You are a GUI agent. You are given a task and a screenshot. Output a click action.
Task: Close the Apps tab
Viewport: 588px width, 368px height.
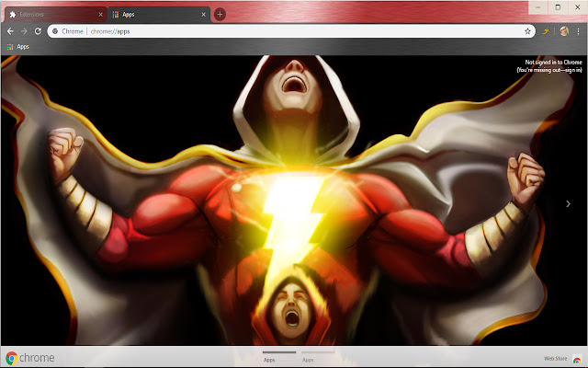(204, 15)
